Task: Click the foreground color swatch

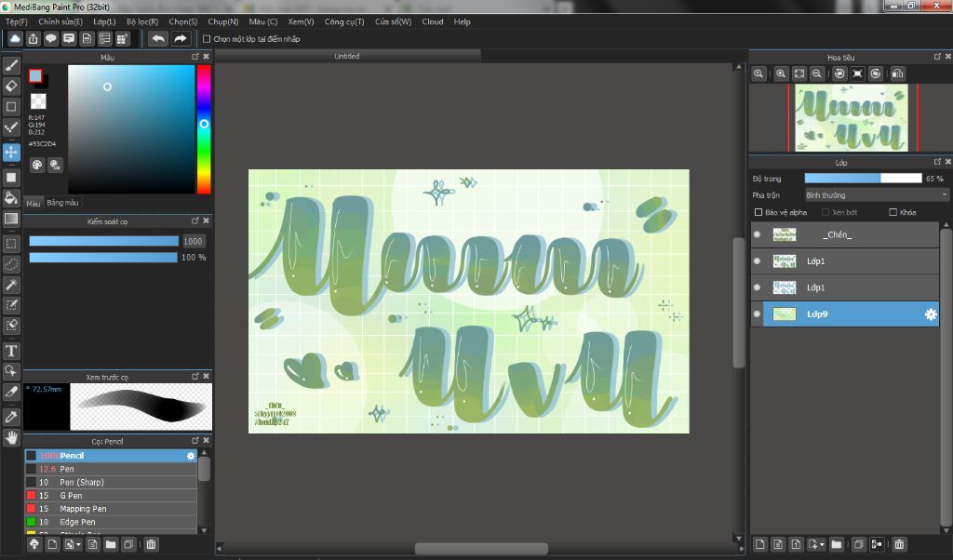Action: (35, 76)
